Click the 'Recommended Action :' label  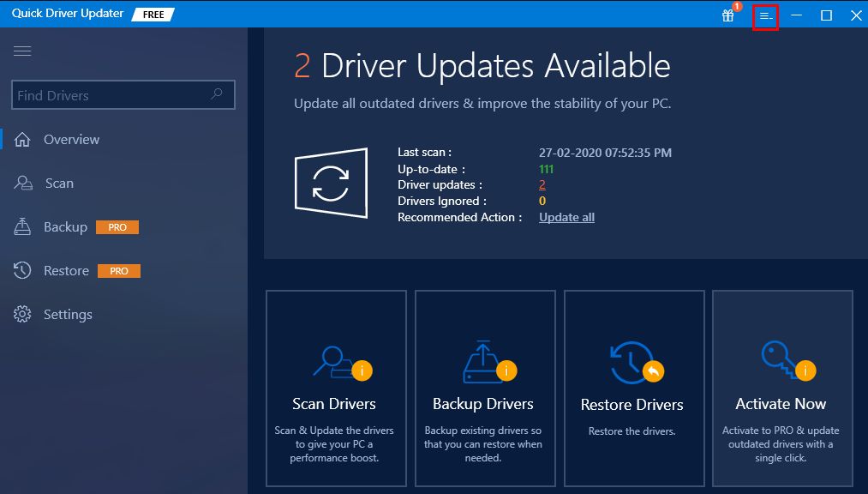point(459,217)
